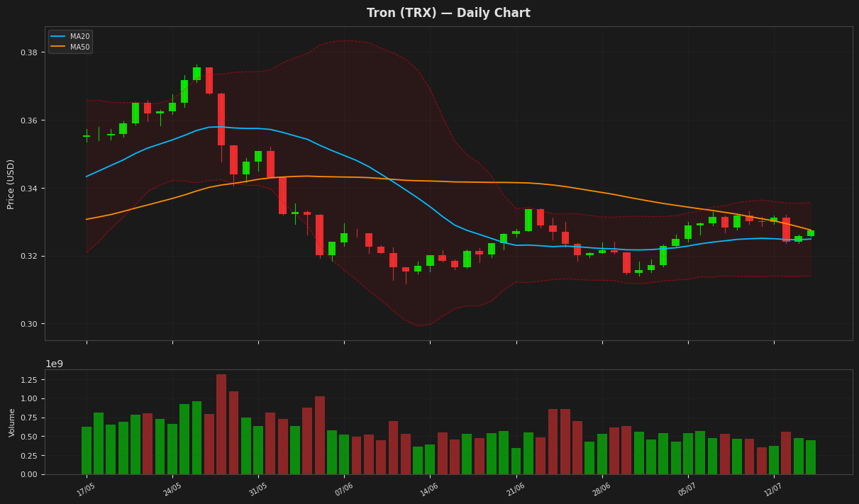
Task: Click the orange MA50 line sample in legend
Action: pos(58,46)
